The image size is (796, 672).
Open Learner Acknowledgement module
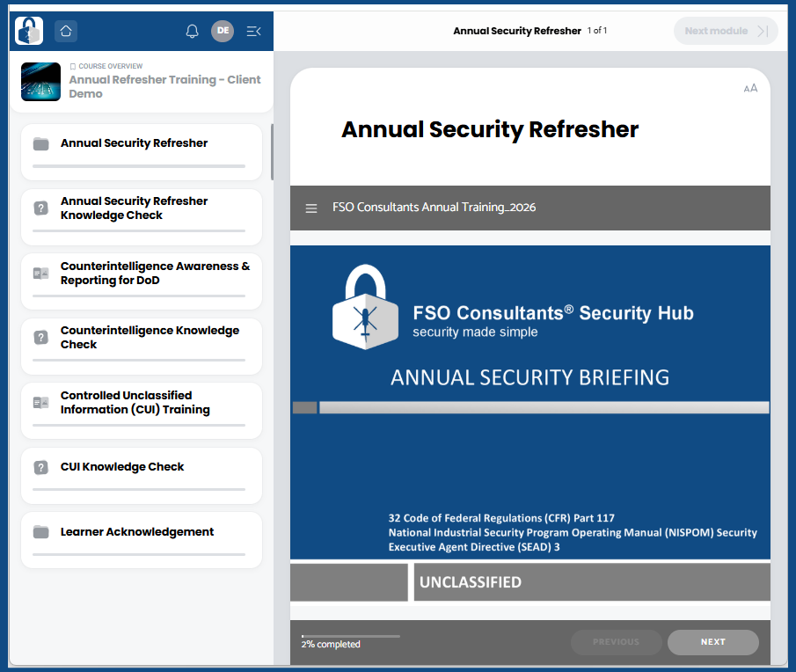142,541
